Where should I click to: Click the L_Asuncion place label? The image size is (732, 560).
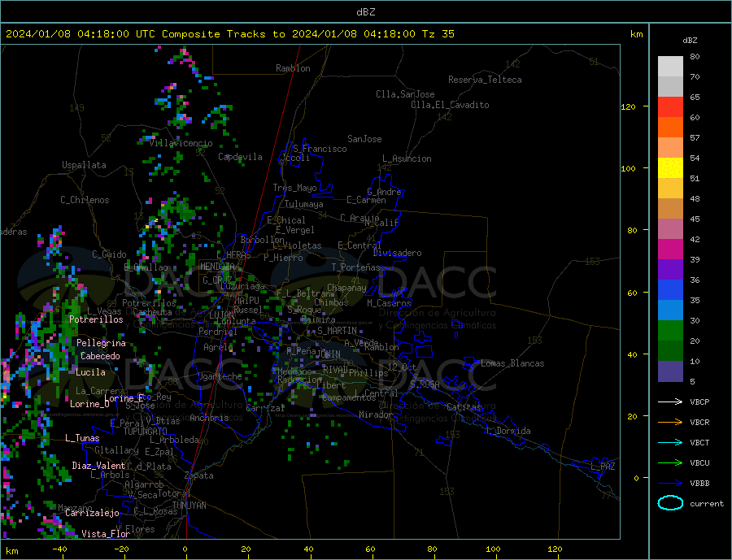(407, 158)
